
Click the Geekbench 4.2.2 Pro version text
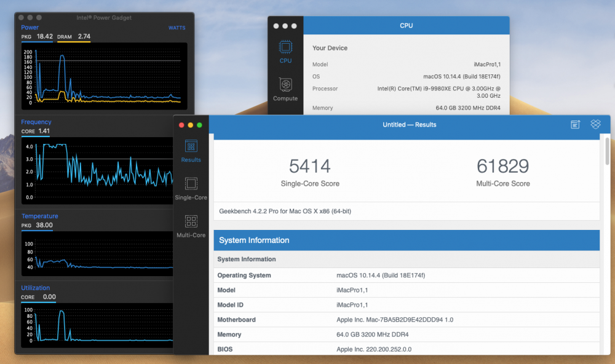285,211
